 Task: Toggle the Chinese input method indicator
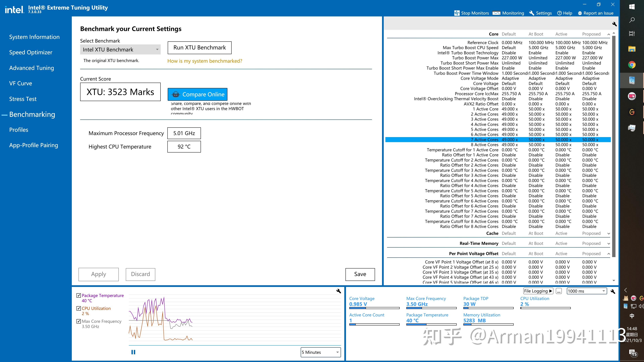(632, 316)
